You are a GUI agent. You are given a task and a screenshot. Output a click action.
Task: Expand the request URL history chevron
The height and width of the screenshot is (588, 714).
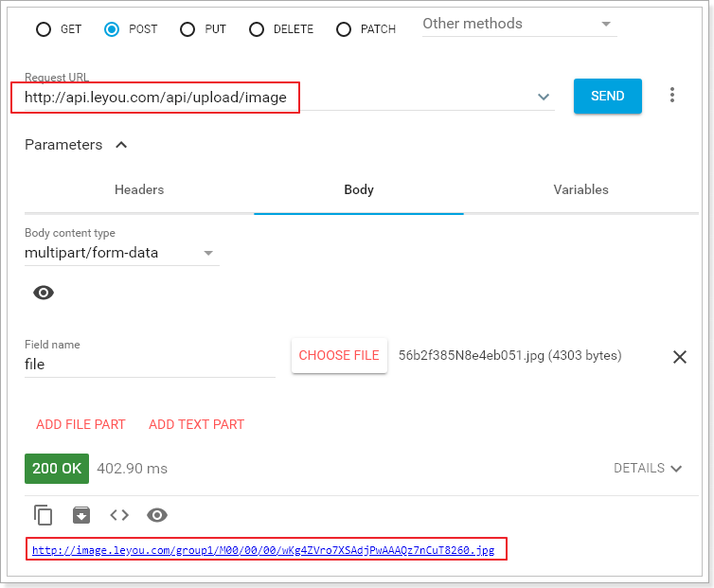point(544,97)
